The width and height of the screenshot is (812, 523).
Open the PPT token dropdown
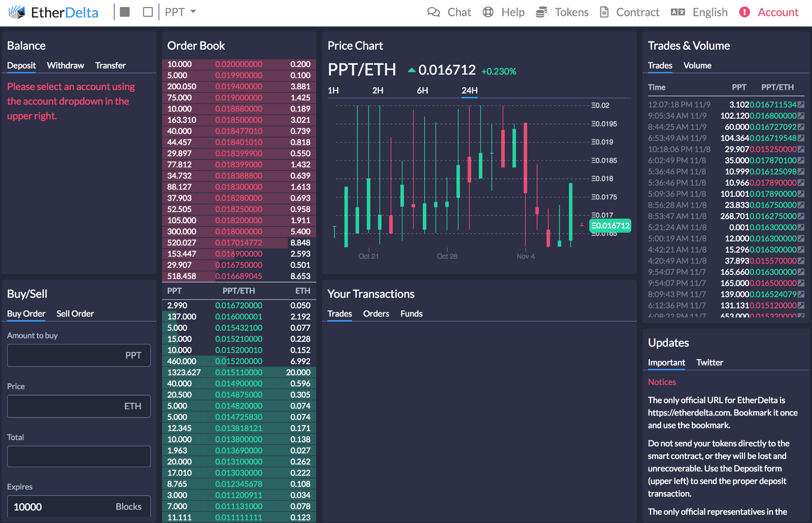click(x=180, y=12)
